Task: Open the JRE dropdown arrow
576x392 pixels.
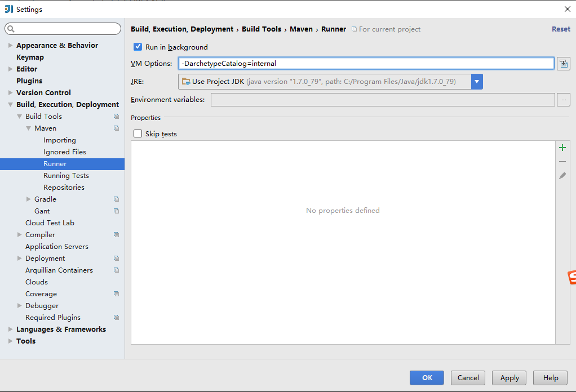Action: 477,82
